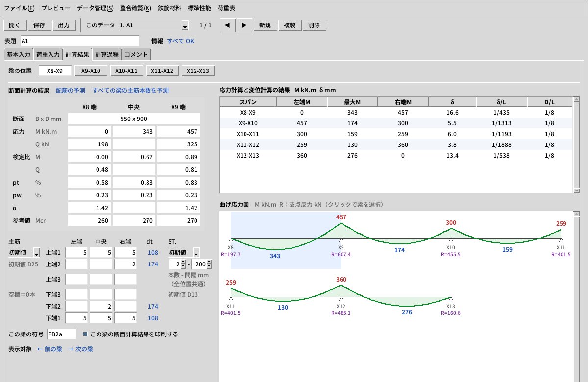Click the 開く button
The image size is (588, 382).
click(15, 25)
